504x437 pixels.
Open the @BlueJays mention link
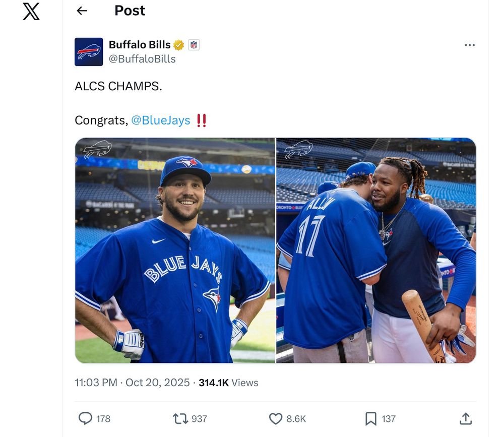pos(161,120)
